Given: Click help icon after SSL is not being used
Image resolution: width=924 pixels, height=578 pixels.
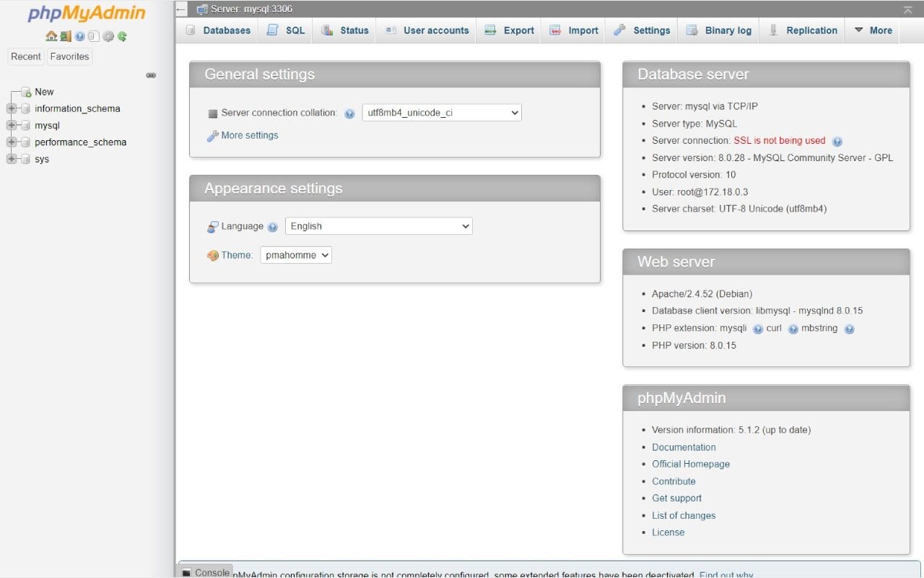Looking at the screenshot, I should [x=837, y=141].
